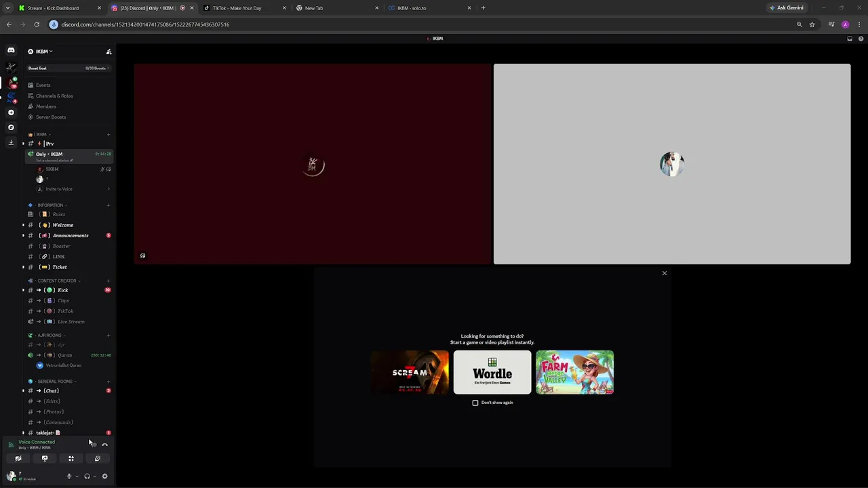Join the Quran voice channel
Screen dimensions: 868x488
(x=68, y=355)
